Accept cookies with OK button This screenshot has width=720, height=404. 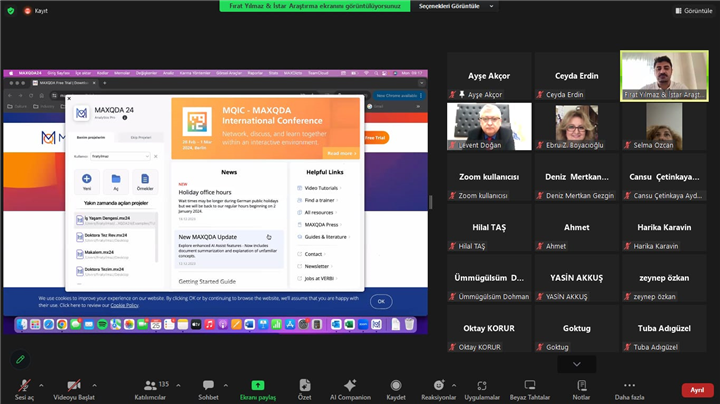(x=381, y=301)
